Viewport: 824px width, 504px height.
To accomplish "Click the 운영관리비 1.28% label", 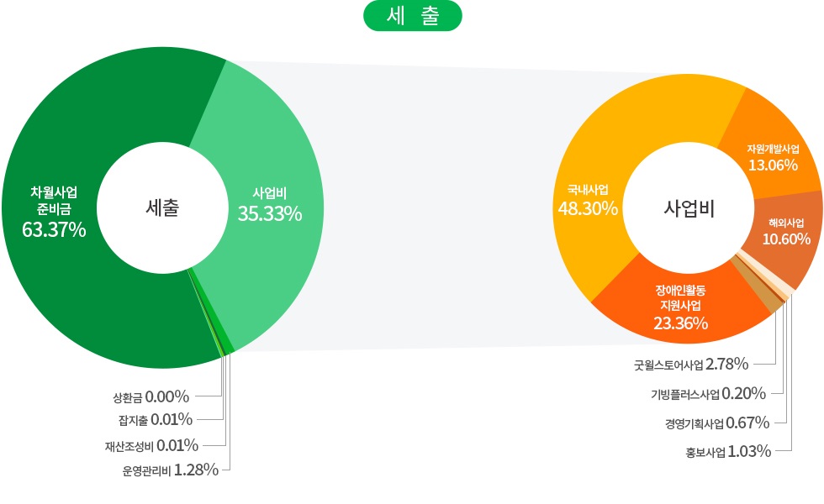I will pos(170,470).
